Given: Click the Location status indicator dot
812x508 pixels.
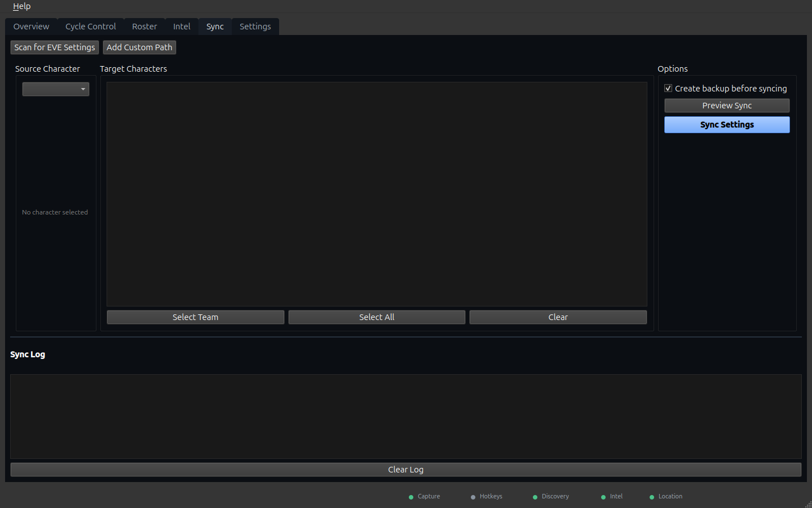Looking at the screenshot, I should pos(652,497).
